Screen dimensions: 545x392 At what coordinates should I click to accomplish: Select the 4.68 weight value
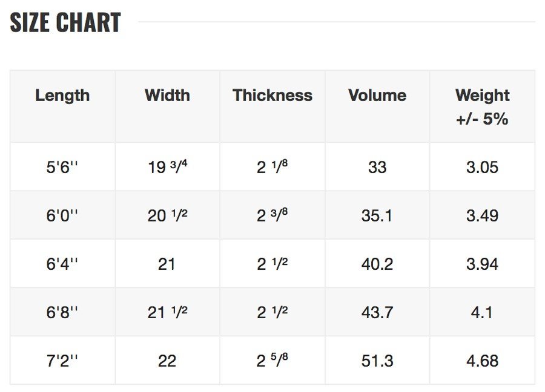[483, 361]
